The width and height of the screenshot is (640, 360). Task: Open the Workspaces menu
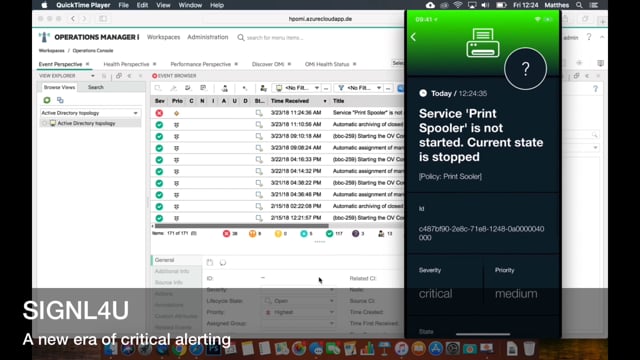coord(163,37)
